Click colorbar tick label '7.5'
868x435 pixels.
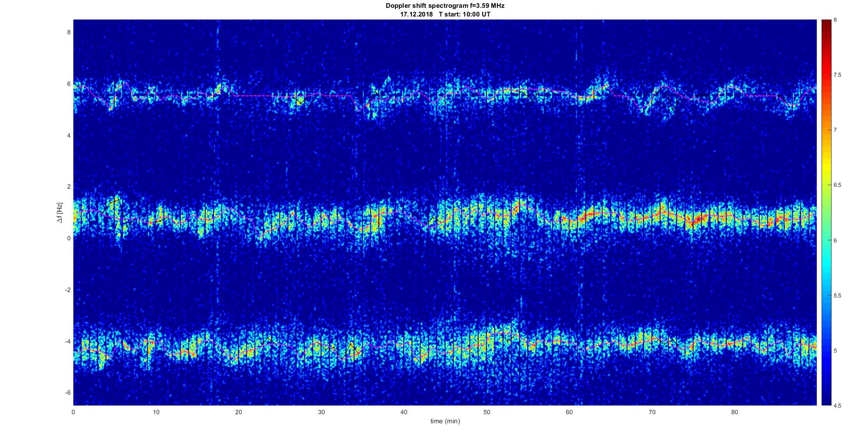tap(837, 75)
